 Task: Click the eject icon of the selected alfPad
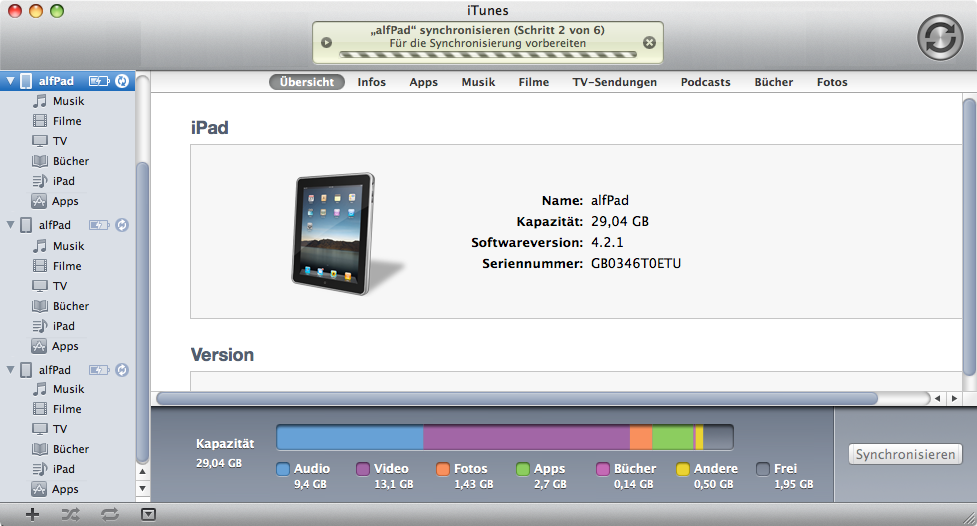(122, 80)
